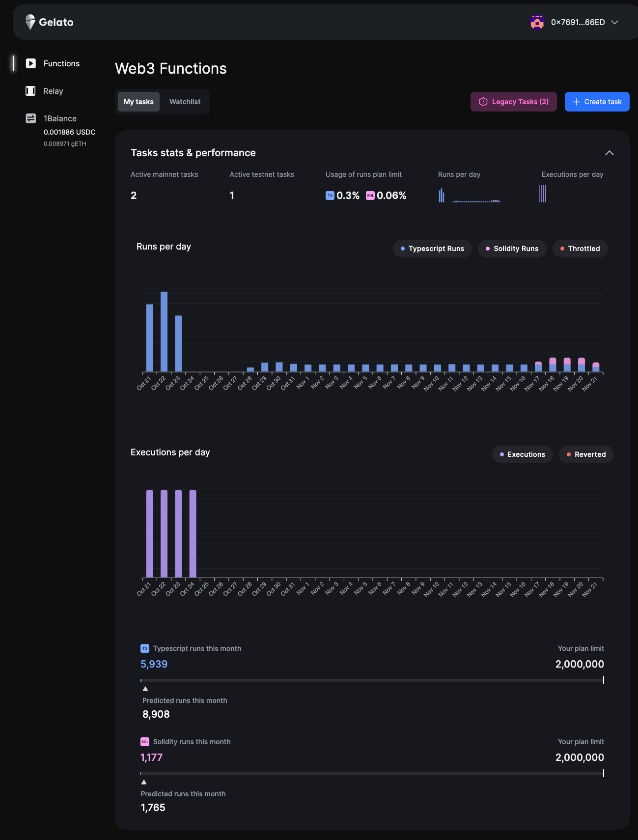Click the Typescript predicted runs triangle marker
Viewport: 638px width, 840px height.
coord(145,689)
